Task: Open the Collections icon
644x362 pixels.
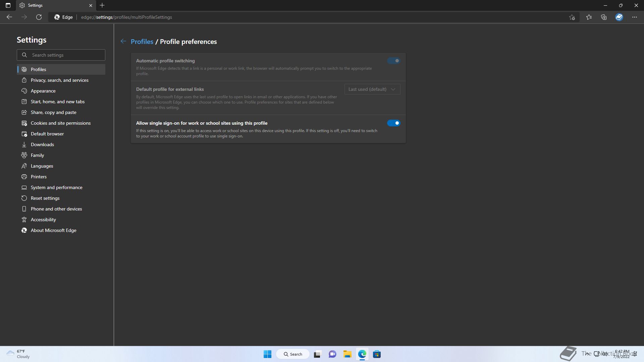Action: pyautogui.click(x=604, y=17)
